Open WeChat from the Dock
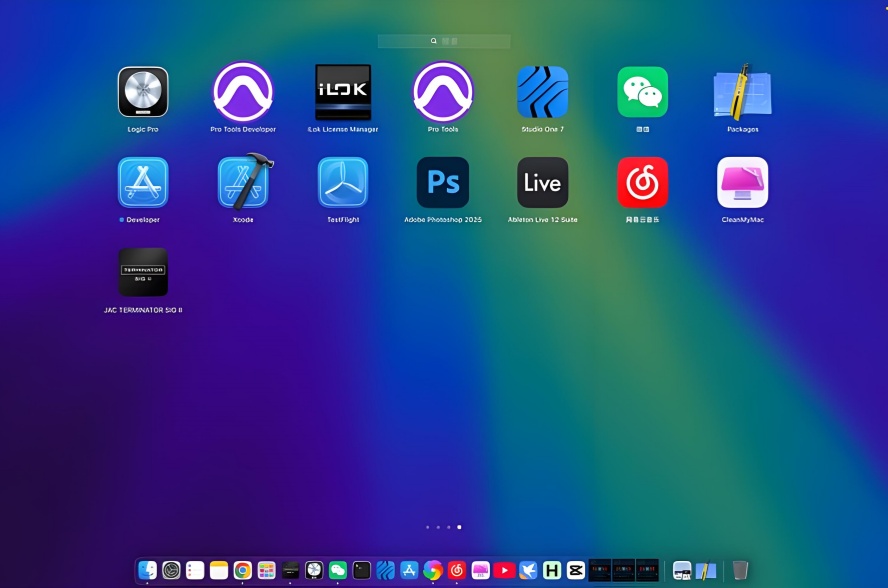888x588 pixels. pos(338,570)
